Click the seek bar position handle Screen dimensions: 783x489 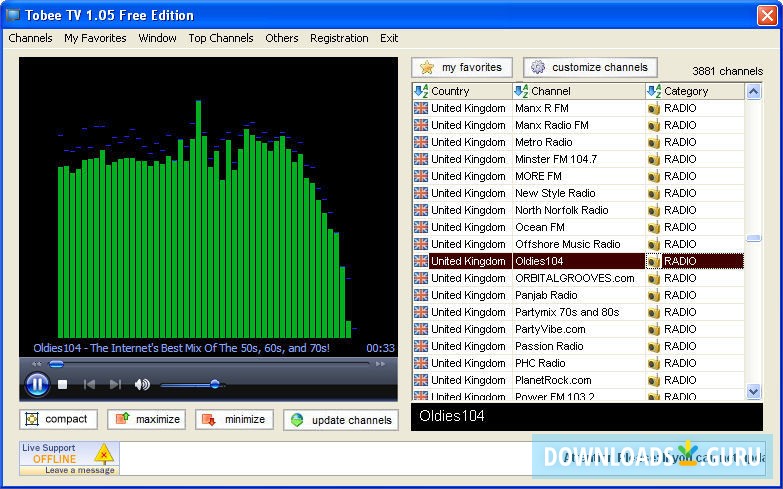click(56, 364)
